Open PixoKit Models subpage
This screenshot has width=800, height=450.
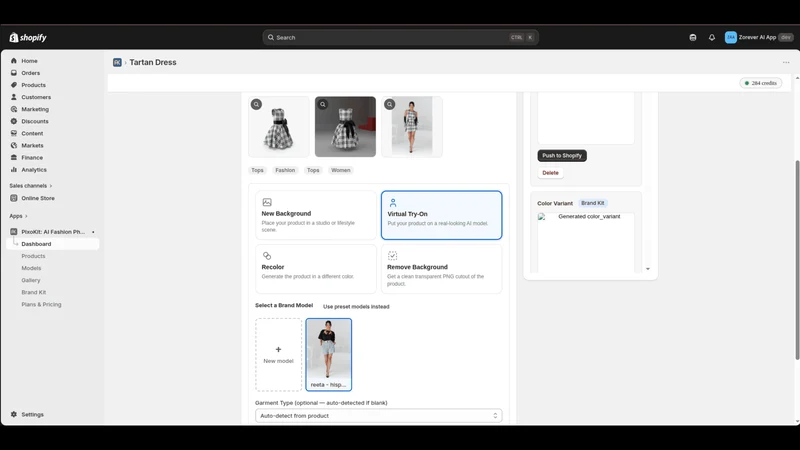point(31,268)
